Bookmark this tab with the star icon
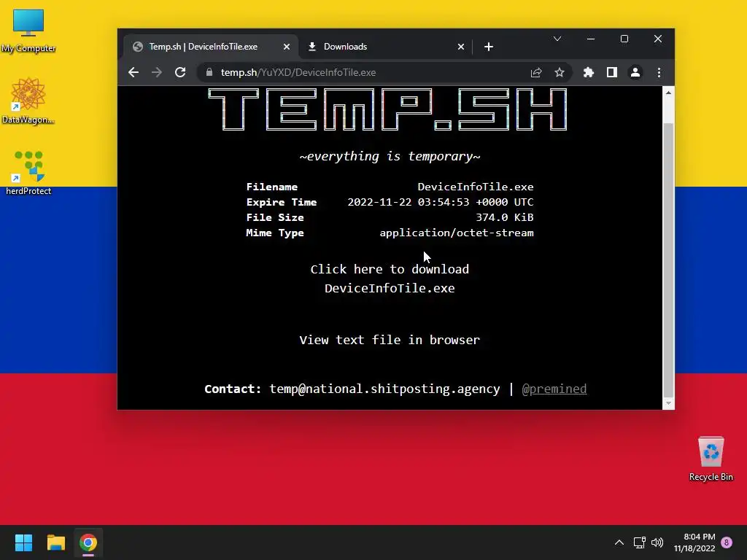Image resolution: width=747 pixels, height=560 pixels. tap(560, 72)
